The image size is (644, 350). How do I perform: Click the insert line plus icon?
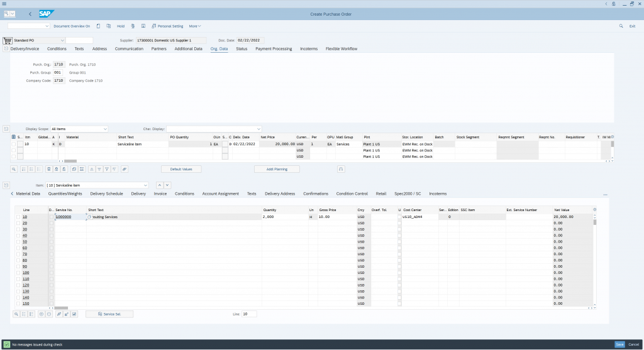point(42,314)
